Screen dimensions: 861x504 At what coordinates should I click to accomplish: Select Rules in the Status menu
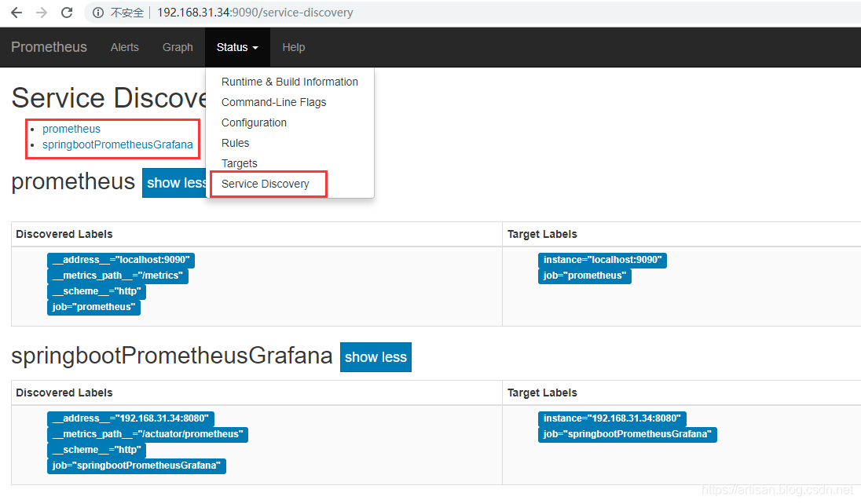click(x=235, y=143)
